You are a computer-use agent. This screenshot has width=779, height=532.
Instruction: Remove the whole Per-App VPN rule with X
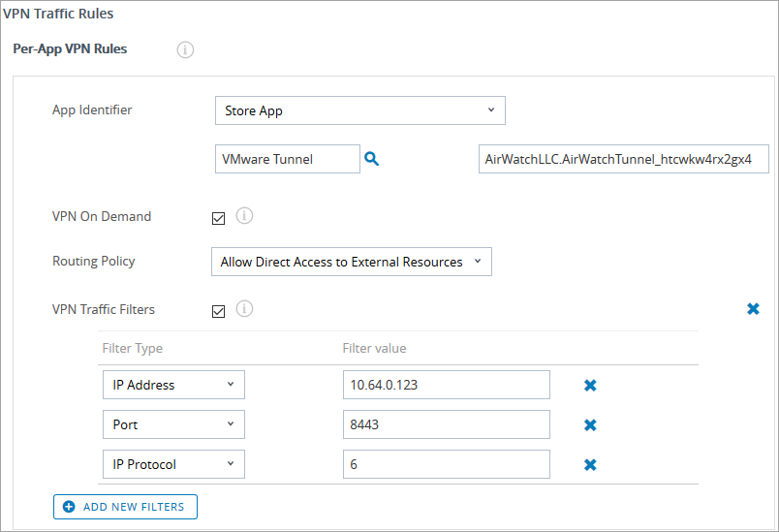coord(753,309)
